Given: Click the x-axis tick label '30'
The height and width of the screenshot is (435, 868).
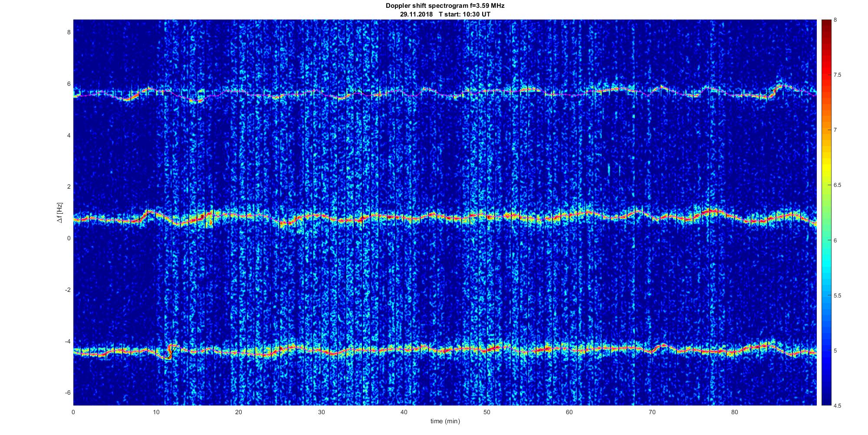Looking at the screenshot, I should click(321, 412).
